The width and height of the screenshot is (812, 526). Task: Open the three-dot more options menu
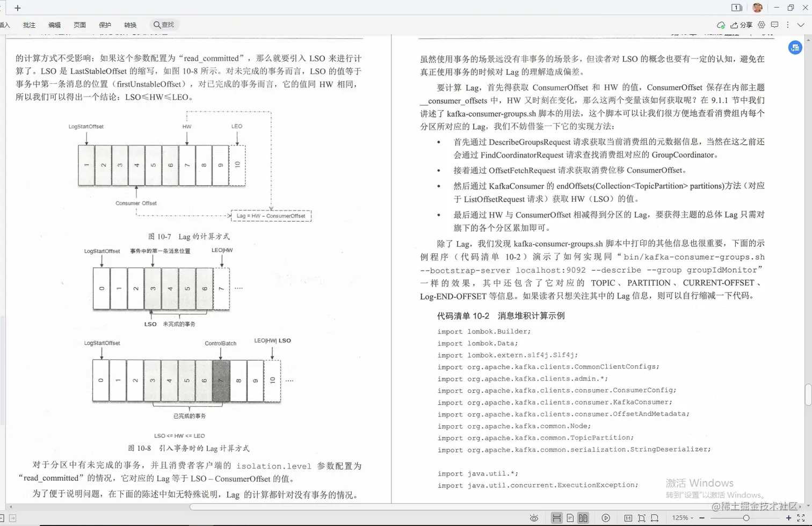click(x=787, y=25)
